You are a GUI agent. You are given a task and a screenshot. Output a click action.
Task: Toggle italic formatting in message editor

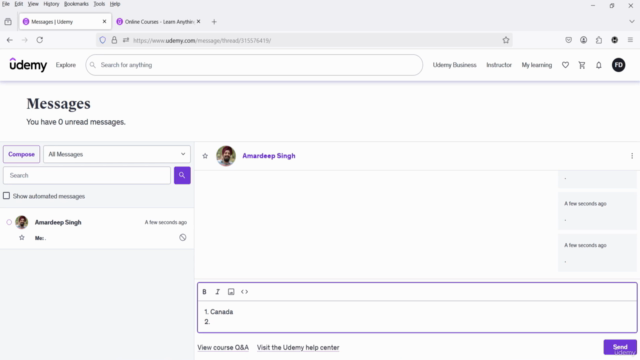[218, 292]
